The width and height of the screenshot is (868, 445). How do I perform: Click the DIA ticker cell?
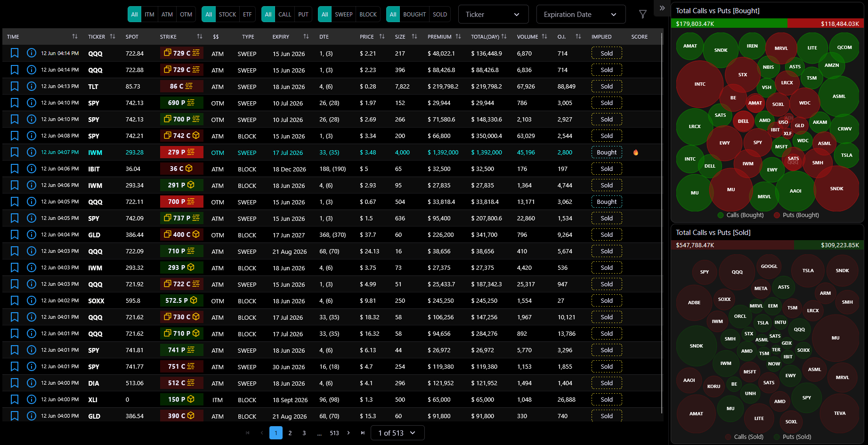(93, 383)
